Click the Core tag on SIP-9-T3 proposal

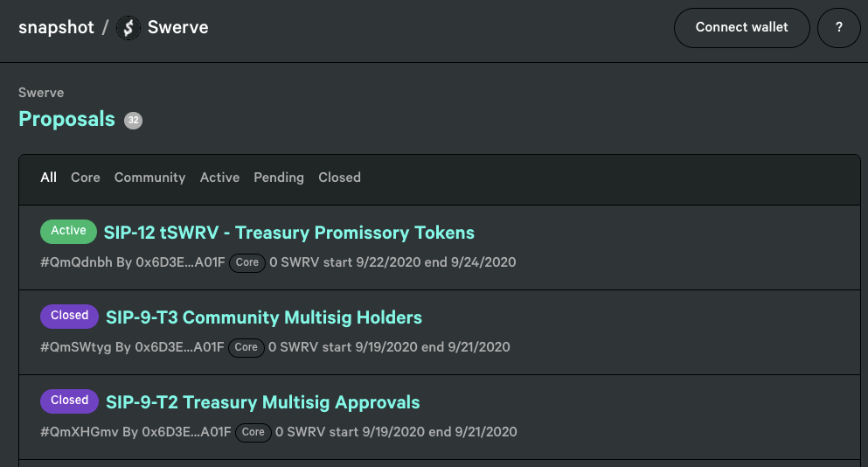point(247,347)
